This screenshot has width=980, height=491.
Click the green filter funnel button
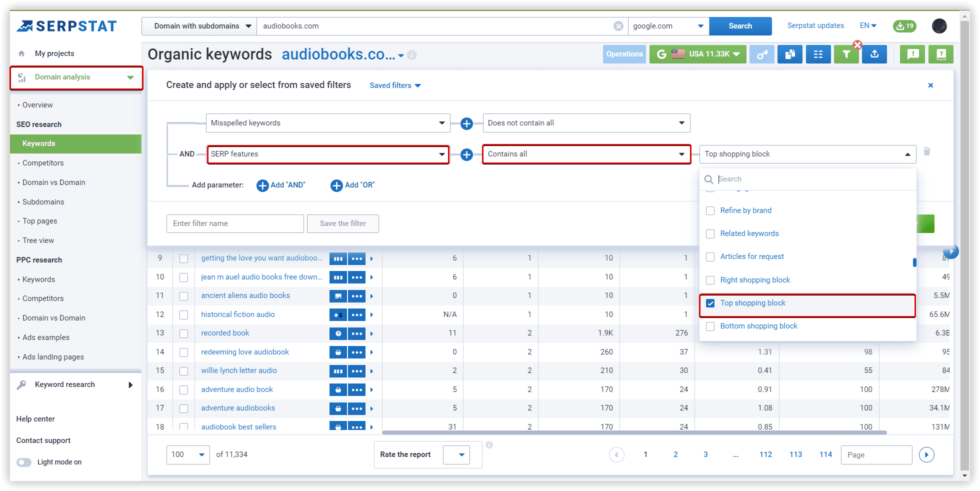846,54
